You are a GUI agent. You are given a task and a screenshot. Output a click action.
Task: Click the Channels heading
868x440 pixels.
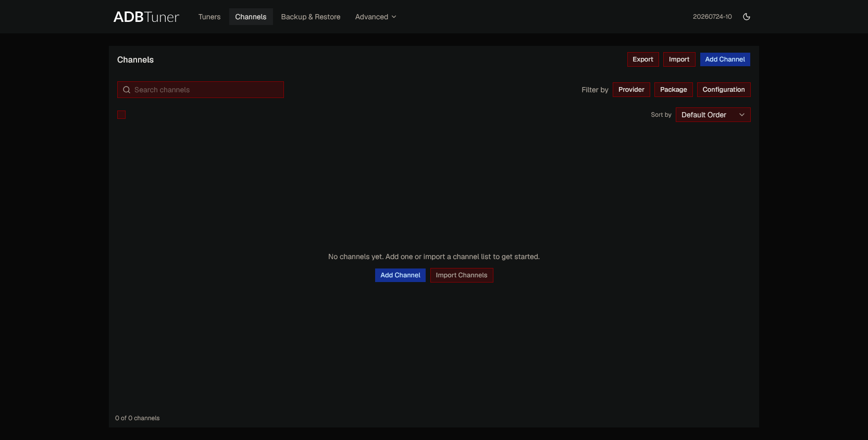pos(135,60)
